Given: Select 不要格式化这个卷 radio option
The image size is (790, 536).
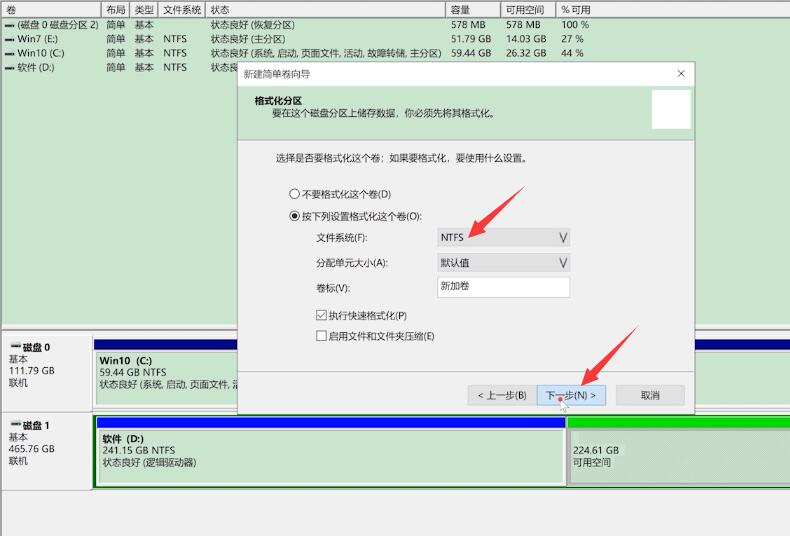Looking at the screenshot, I should (x=340, y=194).
